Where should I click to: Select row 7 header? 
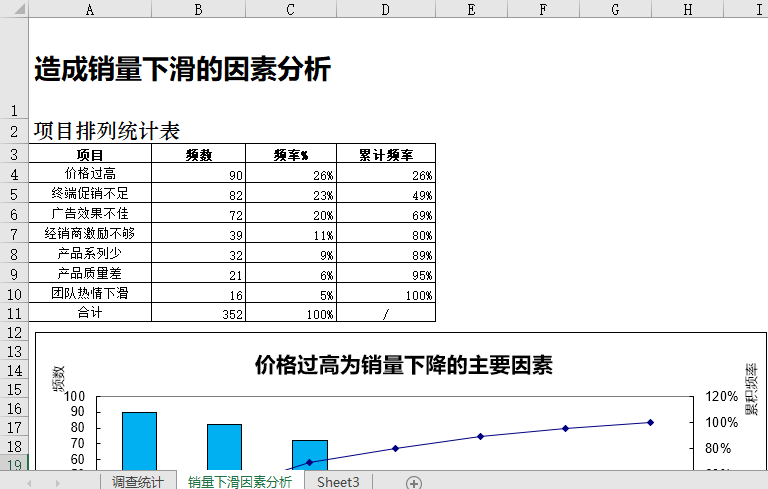14,234
